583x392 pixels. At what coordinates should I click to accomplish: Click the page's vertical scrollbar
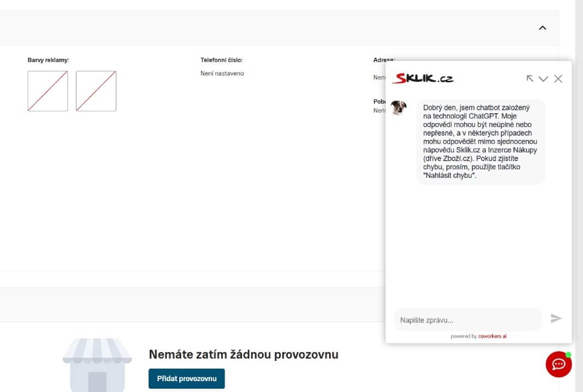click(x=579, y=196)
